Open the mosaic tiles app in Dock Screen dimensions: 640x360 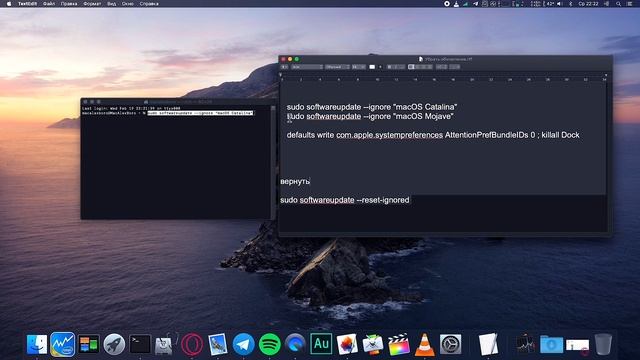[x=89, y=344]
